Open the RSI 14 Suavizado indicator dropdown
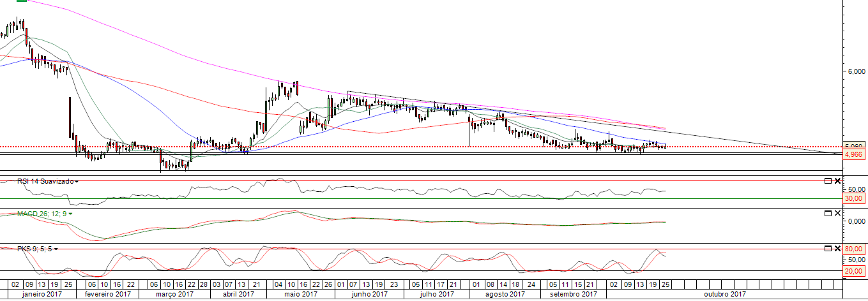This screenshot has height=301, width=868. point(77,181)
